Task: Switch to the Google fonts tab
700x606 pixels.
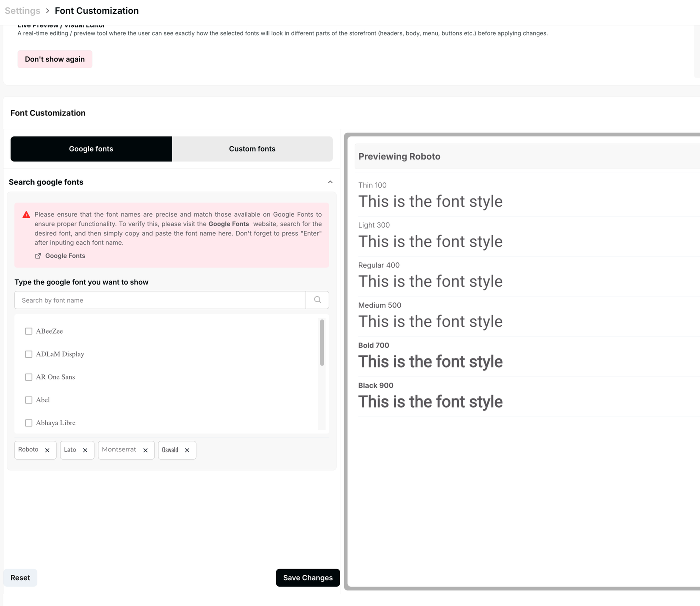Action: pyautogui.click(x=91, y=149)
